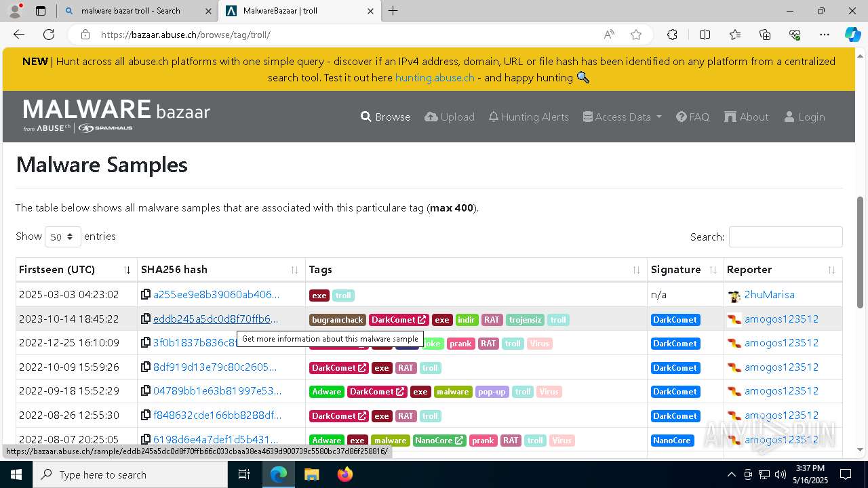Reload the page with refresh icon
868x488 pixels.
tap(49, 35)
